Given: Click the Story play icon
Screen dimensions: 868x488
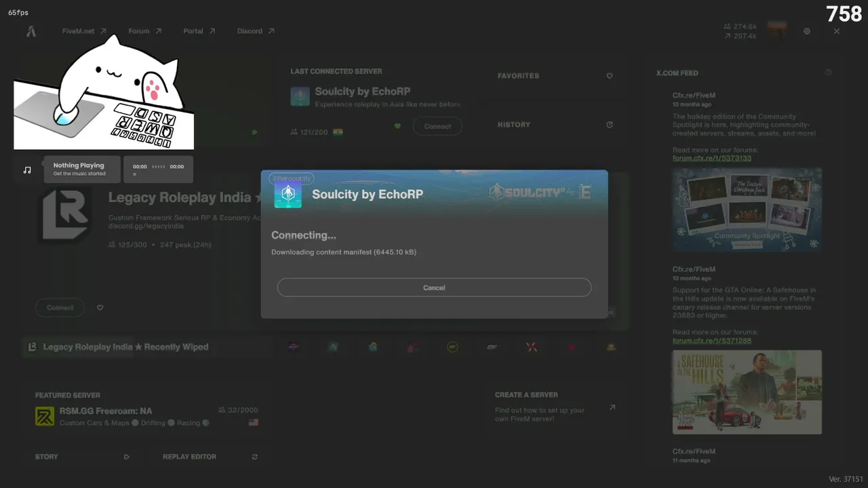Looking at the screenshot, I should [x=127, y=457].
